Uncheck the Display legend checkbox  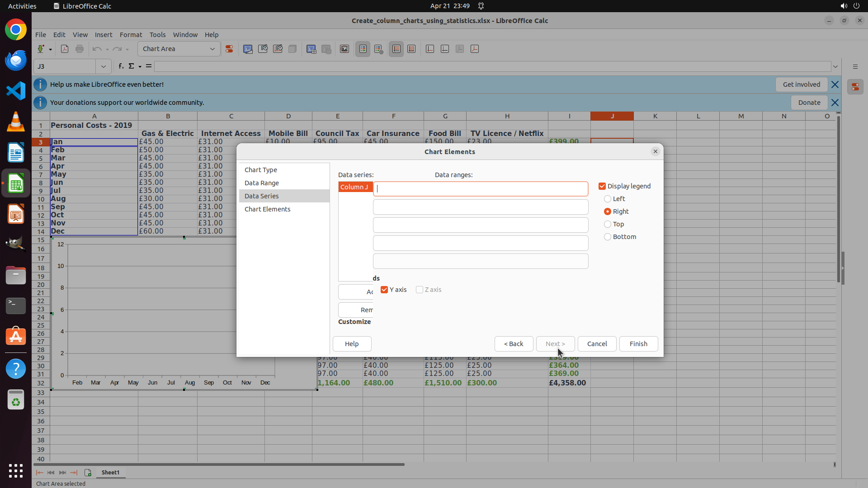click(x=602, y=186)
